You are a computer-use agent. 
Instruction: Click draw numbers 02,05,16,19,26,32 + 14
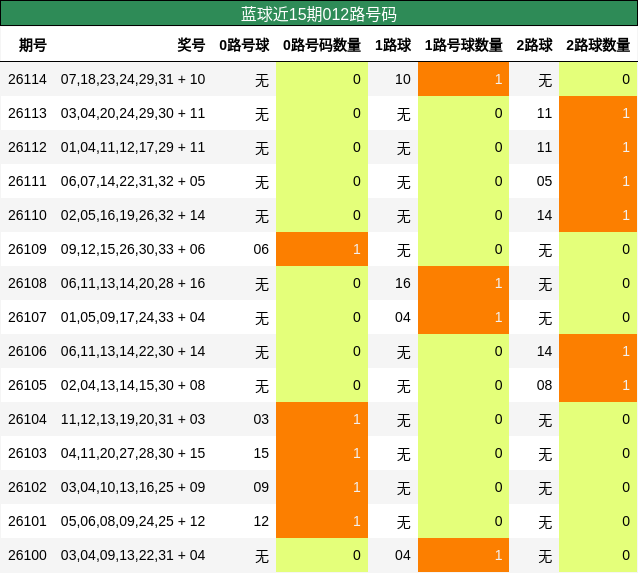(x=133, y=215)
